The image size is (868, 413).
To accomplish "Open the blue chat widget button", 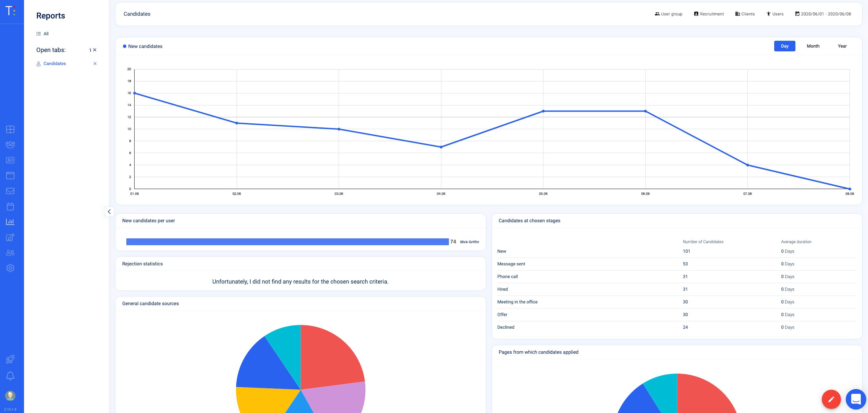I will [x=856, y=399].
